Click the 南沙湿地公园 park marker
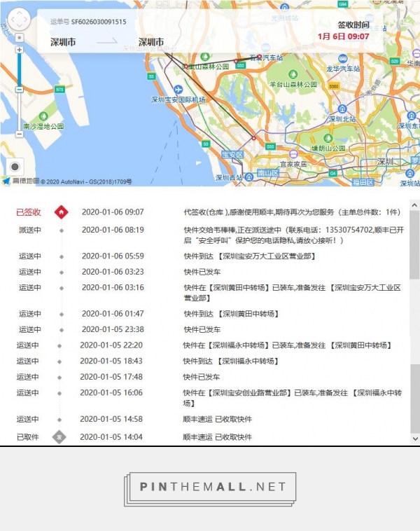The height and width of the screenshot is (531, 420). (43, 116)
